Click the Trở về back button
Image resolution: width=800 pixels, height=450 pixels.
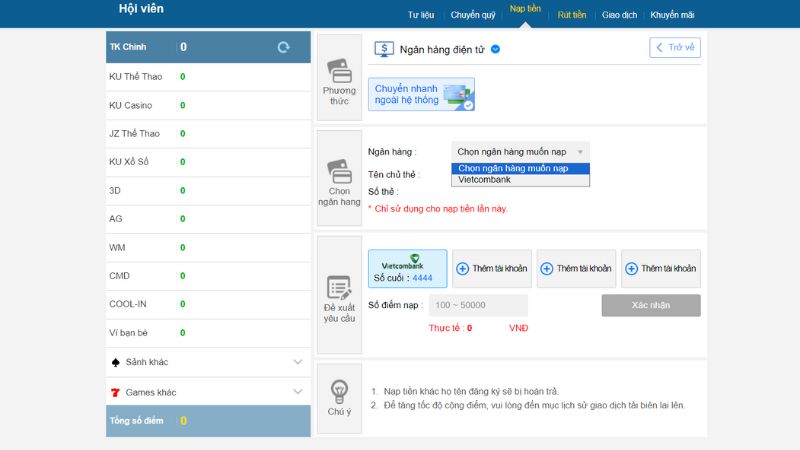pos(675,47)
